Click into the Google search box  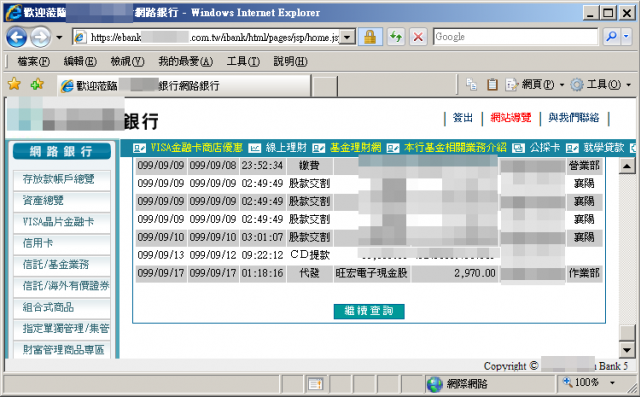click(515, 37)
